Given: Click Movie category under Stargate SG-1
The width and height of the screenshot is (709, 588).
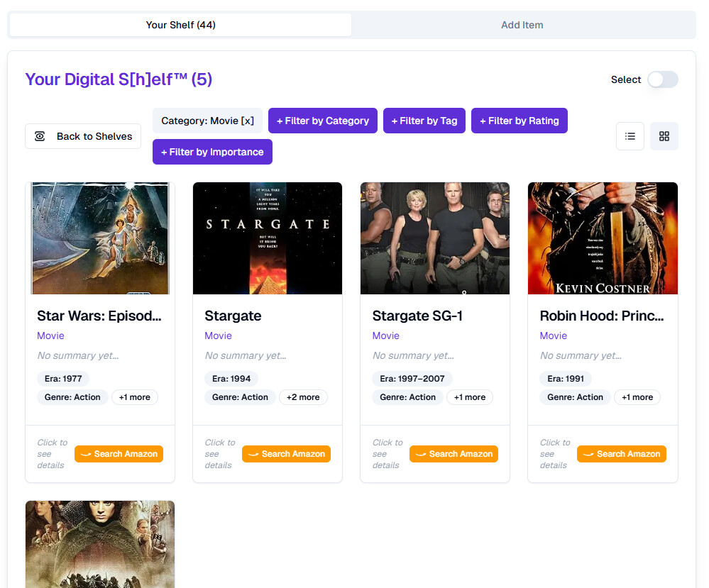Looking at the screenshot, I should click(x=385, y=335).
